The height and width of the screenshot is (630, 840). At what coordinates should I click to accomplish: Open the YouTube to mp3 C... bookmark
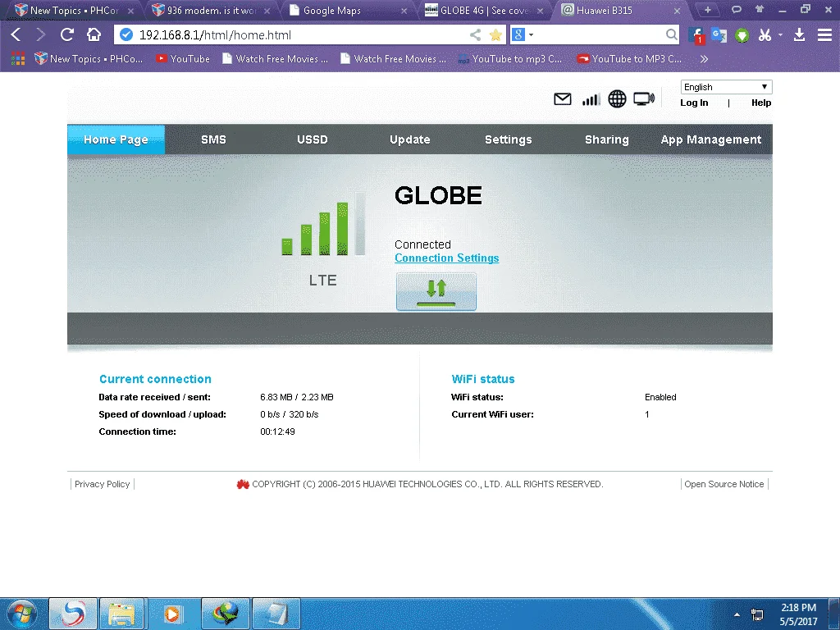tap(510, 59)
